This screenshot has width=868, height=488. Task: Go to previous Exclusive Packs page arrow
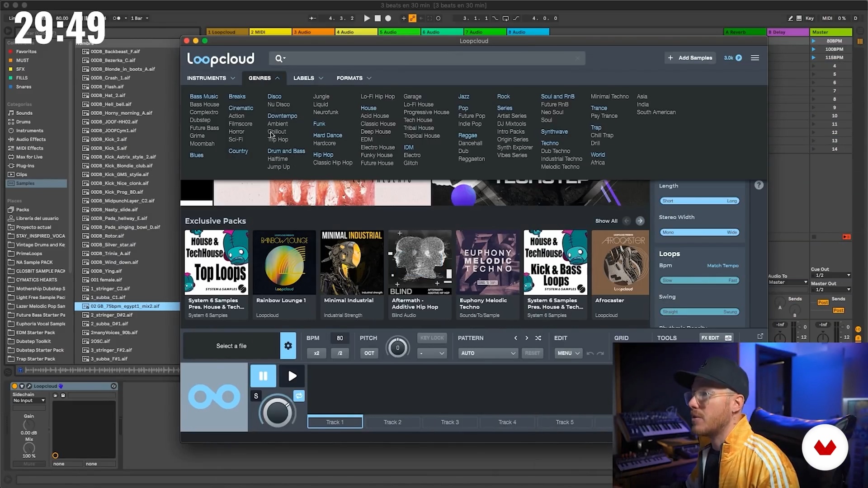(627, 221)
